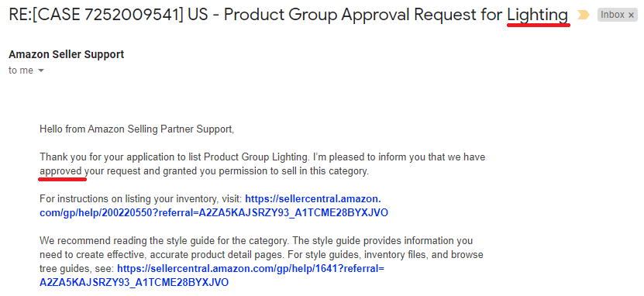Click the second line of the help/200220550 link
The image size is (644, 296).
click(x=214, y=213)
